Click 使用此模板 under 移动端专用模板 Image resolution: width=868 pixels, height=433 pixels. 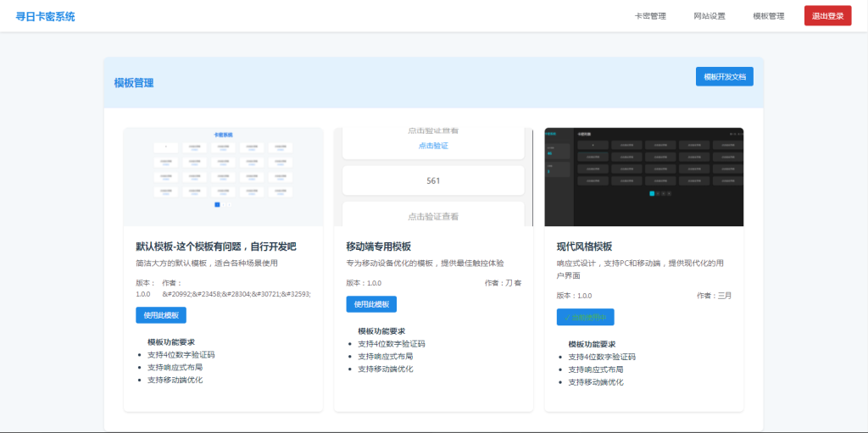(371, 304)
